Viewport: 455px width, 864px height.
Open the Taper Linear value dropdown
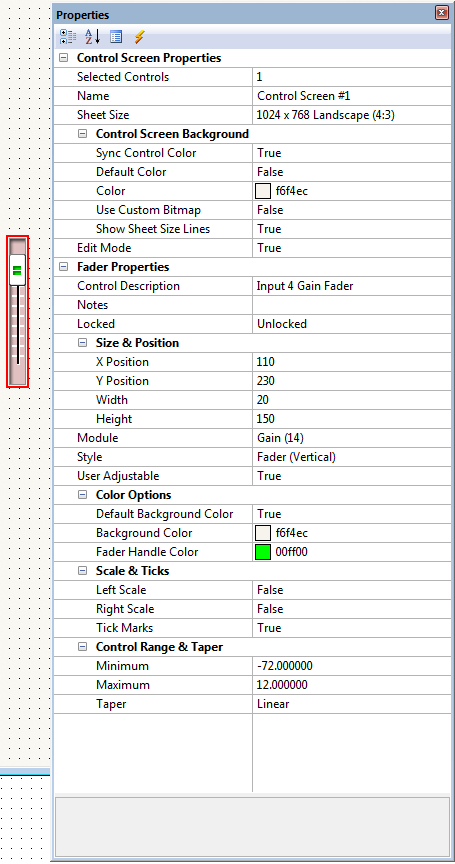click(351, 704)
